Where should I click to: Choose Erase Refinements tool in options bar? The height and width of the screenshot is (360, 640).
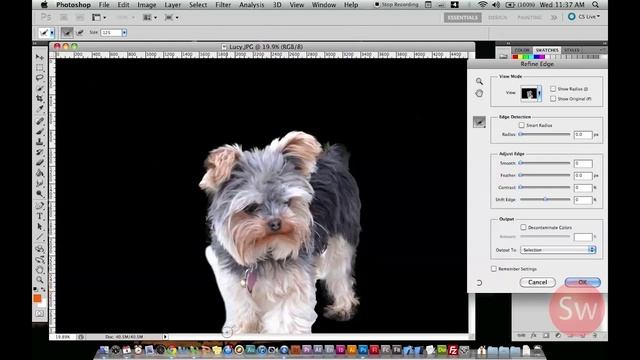pyautogui.click(x=80, y=32)
